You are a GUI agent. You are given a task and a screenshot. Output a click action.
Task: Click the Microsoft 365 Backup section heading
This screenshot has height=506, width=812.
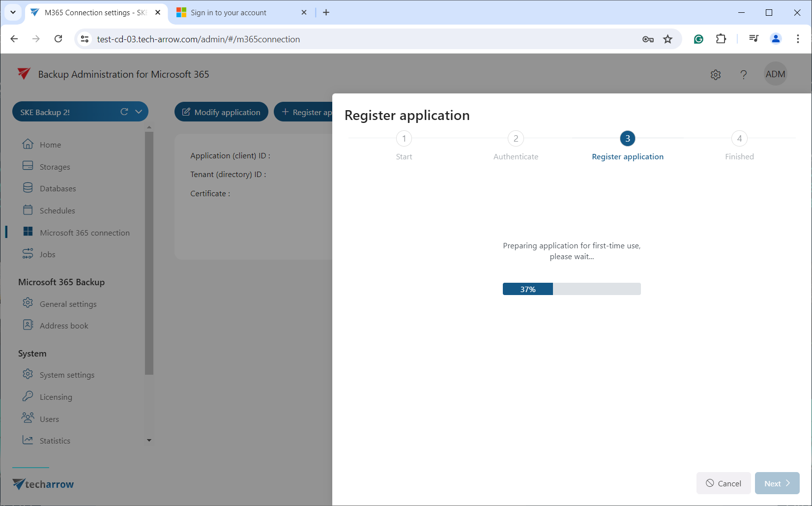click(61, 282)
